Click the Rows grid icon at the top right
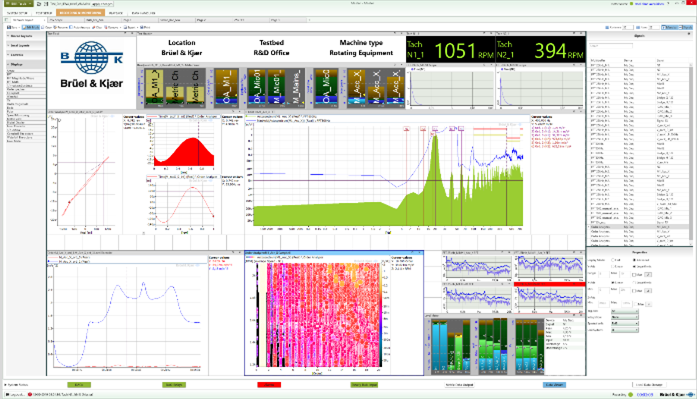Screen dimensions: 697x399 pos(638,28)
